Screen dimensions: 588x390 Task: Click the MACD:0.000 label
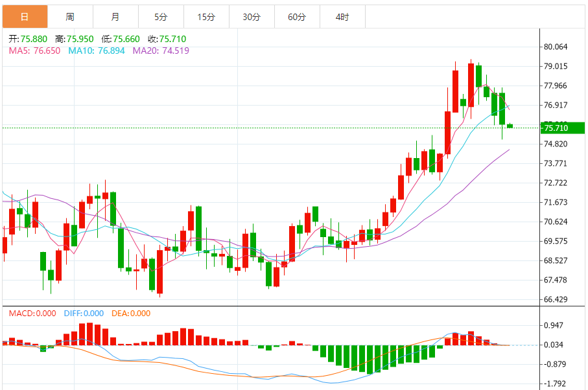pyautogui.click(x=32, y=313)
